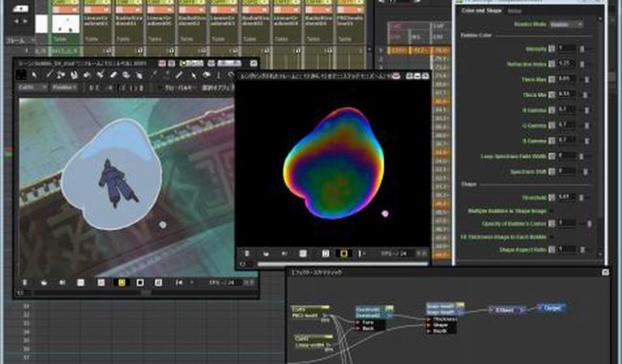Toggle keyframe button beside Spectrum Shift

pos(552,171)
